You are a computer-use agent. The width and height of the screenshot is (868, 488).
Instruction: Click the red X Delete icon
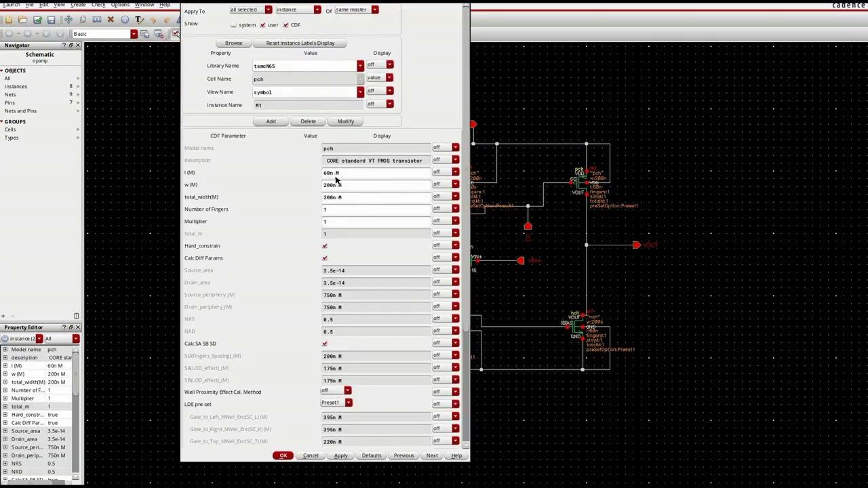pyautogui.click(x=111, y=20)
